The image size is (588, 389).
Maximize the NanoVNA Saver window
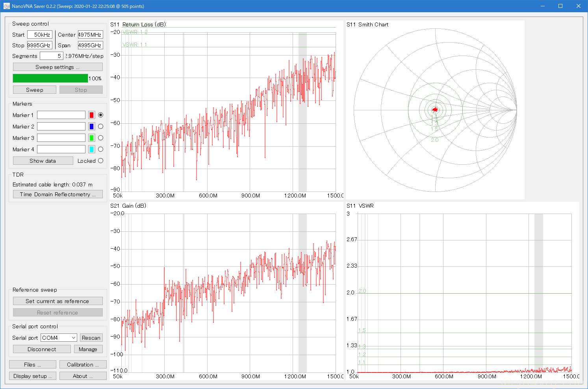(x=560, y=6)
